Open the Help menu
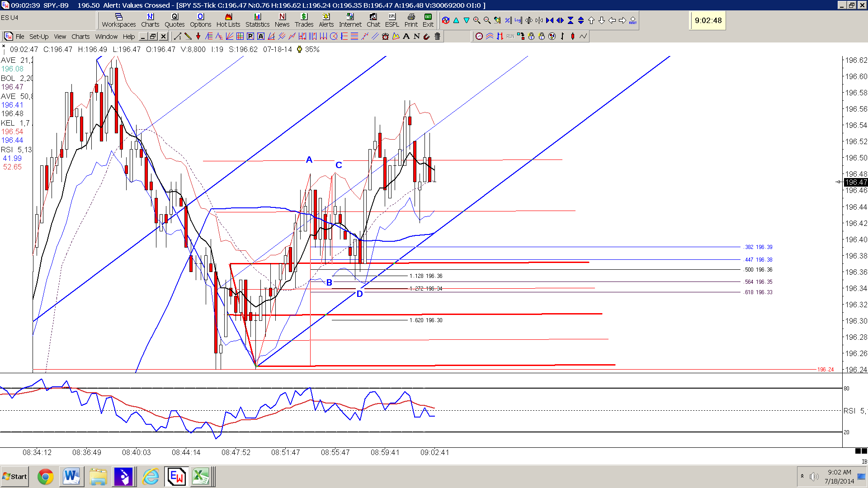The image size is (868, 488). (129, 37)
